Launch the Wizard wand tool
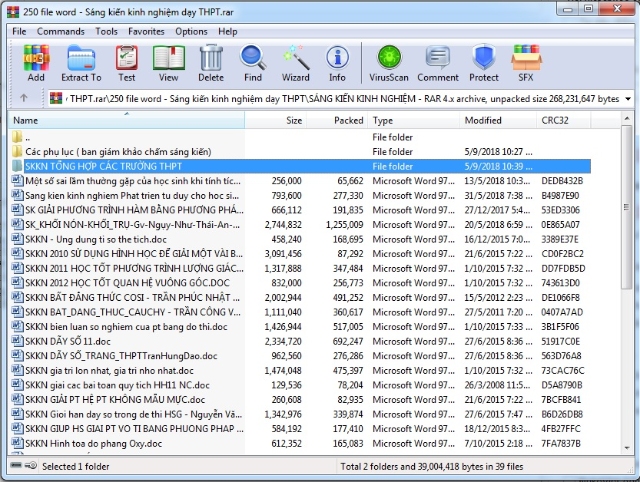 pyautogui.click(x=296, y=63)
